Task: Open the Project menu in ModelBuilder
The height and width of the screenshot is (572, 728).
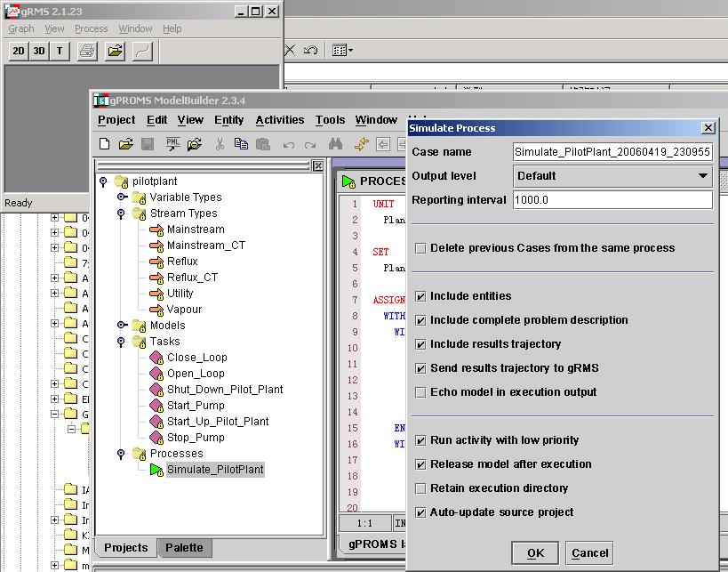Action: pyautogui.click(x=116, y=120)
